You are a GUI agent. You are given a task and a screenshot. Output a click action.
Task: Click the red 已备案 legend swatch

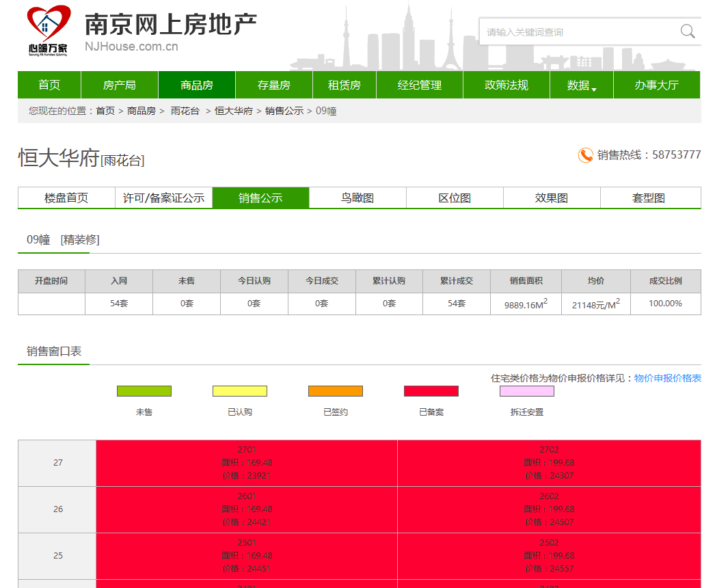pos(431,391)
